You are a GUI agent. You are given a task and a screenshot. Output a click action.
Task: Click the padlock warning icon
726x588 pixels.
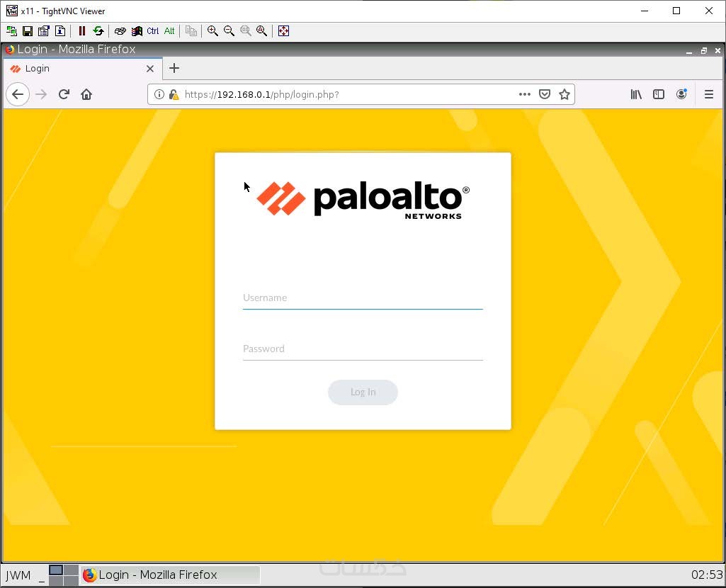[174, 94]
